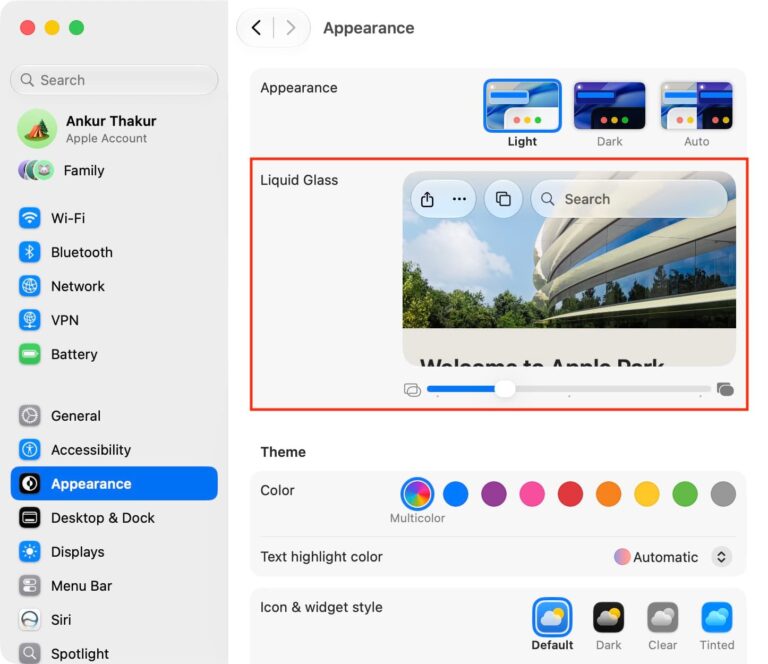This screenshot has height=664, width=768.
Task: Click the Siri icon in sidebar
Action: click(29, 619)
